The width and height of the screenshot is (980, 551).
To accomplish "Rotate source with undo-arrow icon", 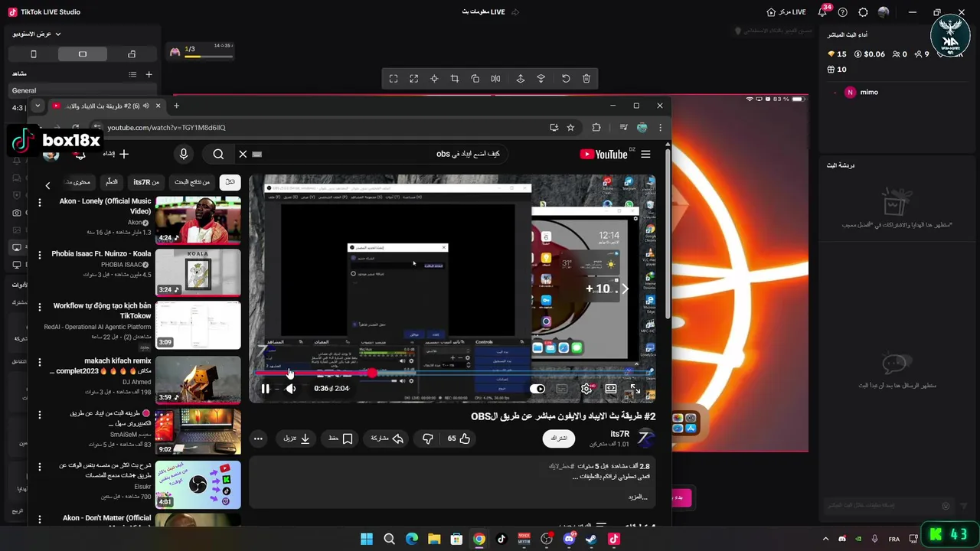I will (x=566, y=79).
